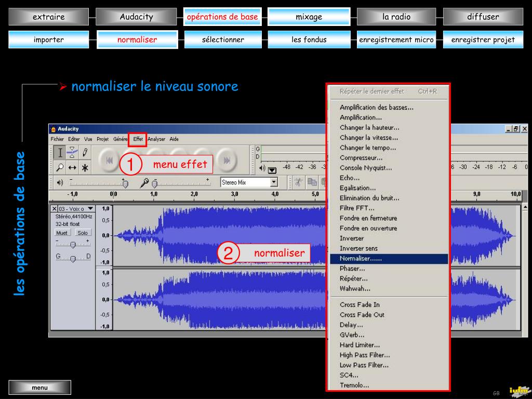Screen dimensions: 532x399
Task: Open the Aide menu
Action: click(174, 139)
